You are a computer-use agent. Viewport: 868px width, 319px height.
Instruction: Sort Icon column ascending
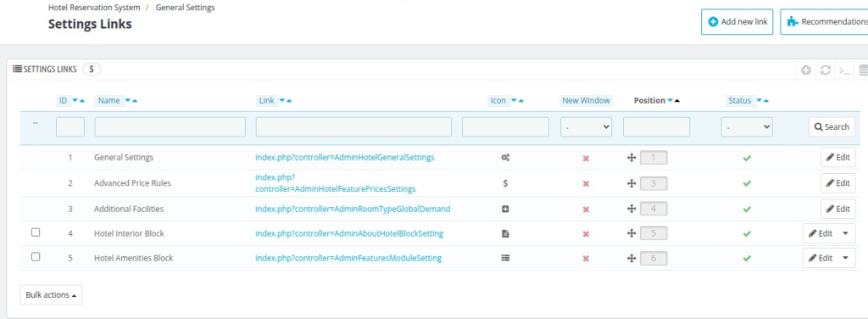[521, 101]
